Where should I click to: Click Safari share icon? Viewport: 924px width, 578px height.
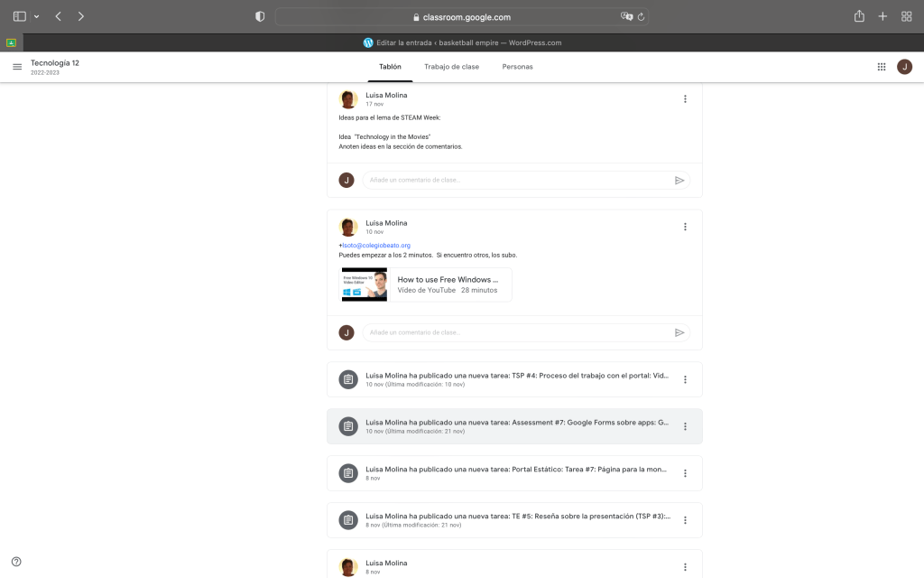pyautogui.click(x=859, y=16)
